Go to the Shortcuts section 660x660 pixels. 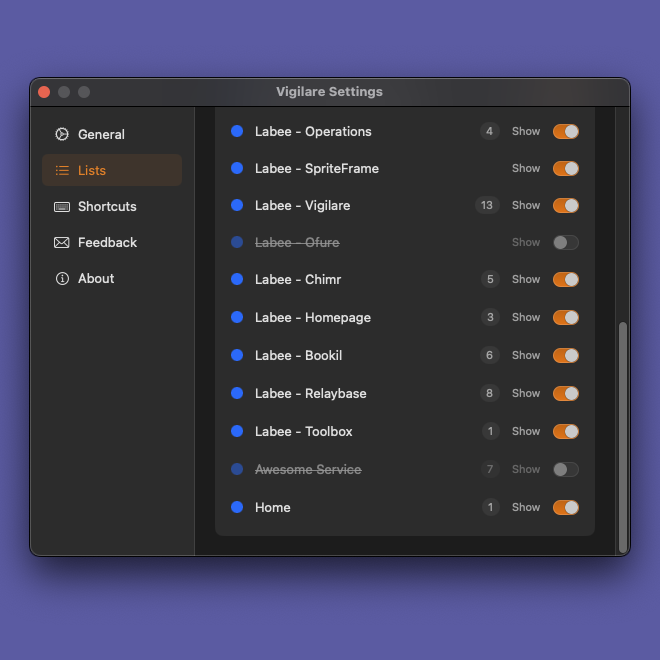[x=112, y=206]
